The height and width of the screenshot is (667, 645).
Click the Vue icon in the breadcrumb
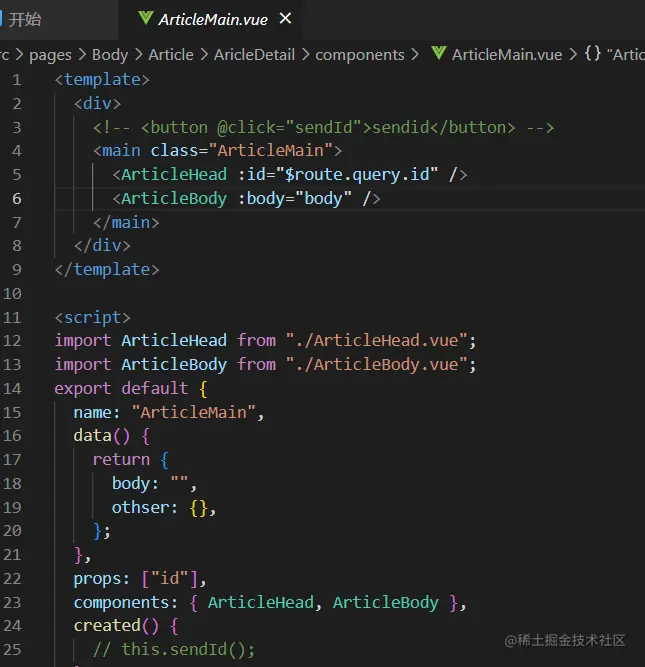click(x=439, y=54)
